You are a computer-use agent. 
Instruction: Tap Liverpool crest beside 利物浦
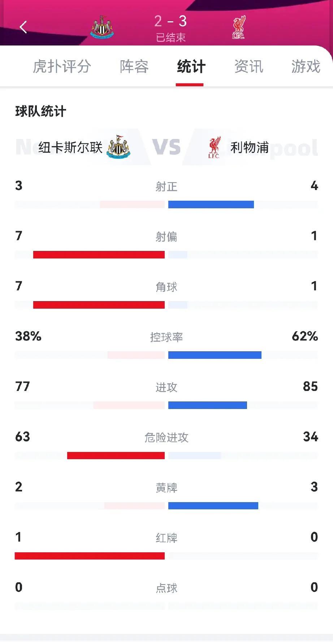pos(214,147)
